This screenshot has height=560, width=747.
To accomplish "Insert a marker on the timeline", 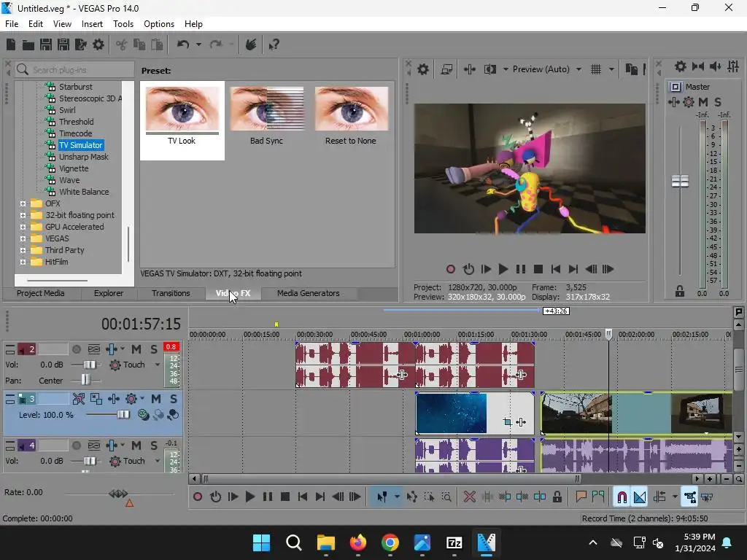I will coord(581,497).
